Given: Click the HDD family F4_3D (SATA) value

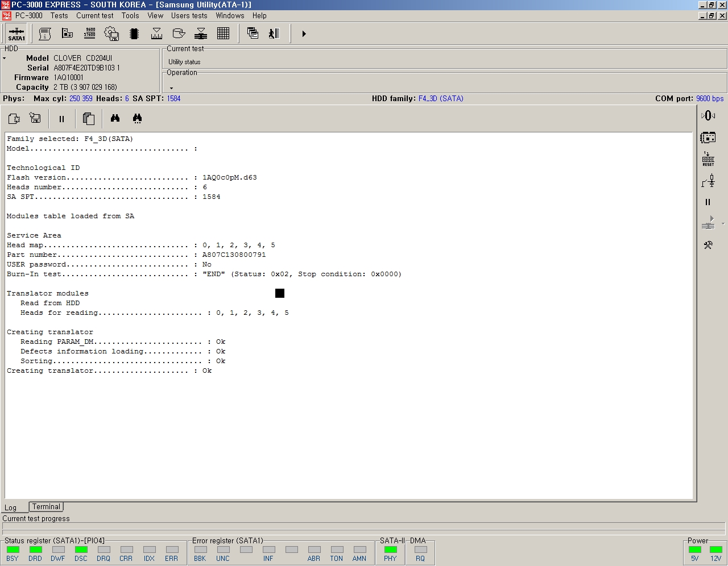Looking at the screenshot, I should tap(441, 98).
